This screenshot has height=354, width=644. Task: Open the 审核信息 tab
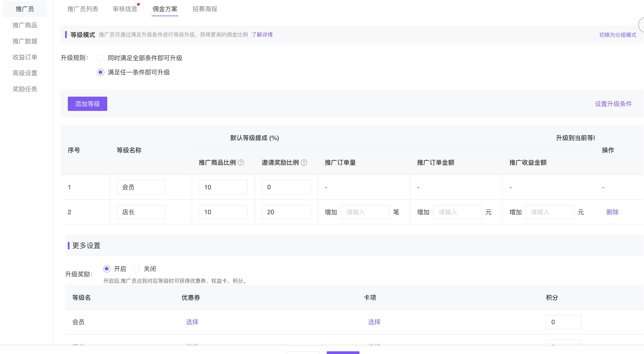tap(125, 9)
